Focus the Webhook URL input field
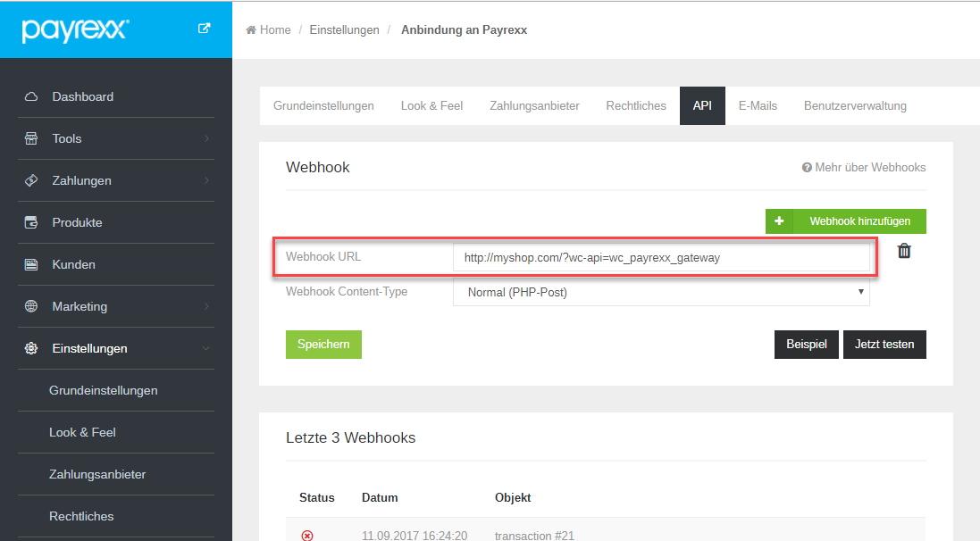Image resolution: width=980 pixels, height=541 pixels. point(660,257)
